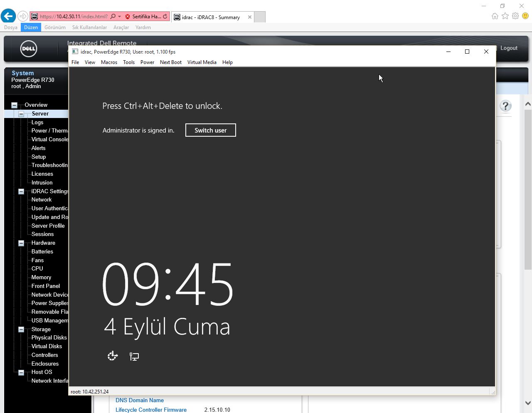This screenshot has height=413, width=532.
Task: Click the search magnifier in address bar
Action: click(x=113, y=17)
